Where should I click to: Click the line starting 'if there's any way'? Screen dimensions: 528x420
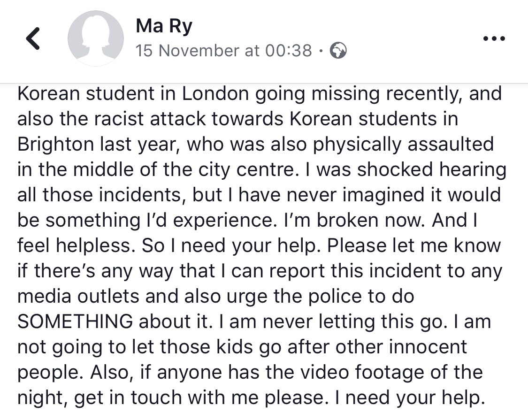(x=260, y=271)
